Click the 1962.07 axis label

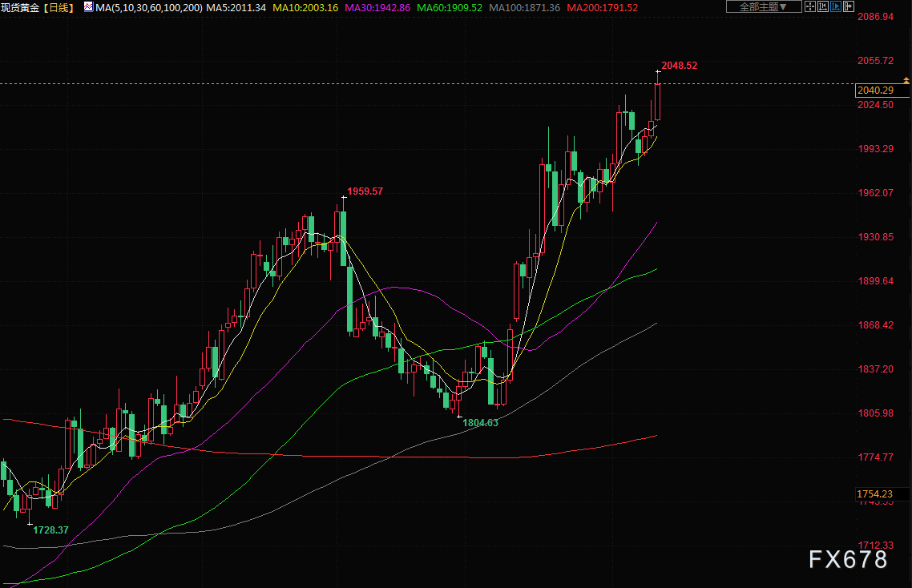click(x=876, y=193)
